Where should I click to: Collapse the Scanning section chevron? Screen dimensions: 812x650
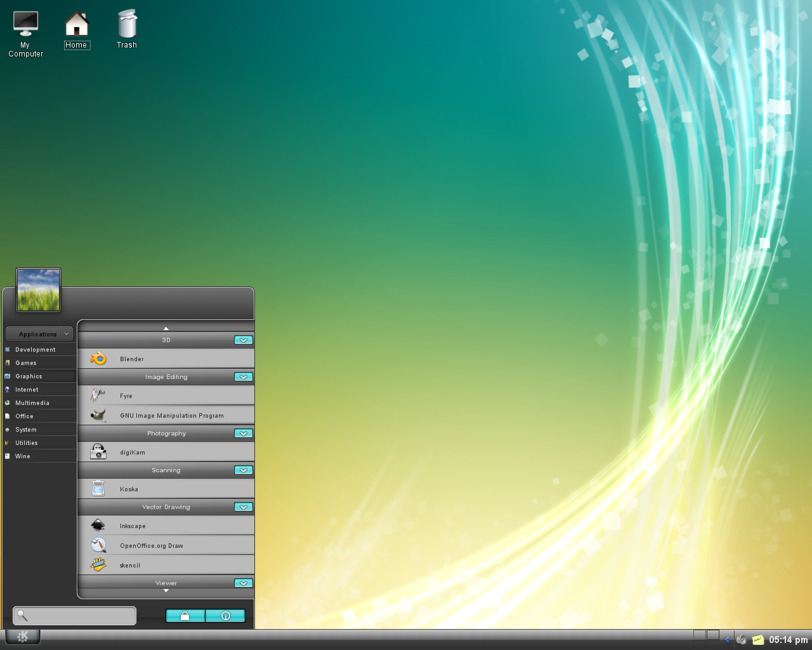[244, 470]
